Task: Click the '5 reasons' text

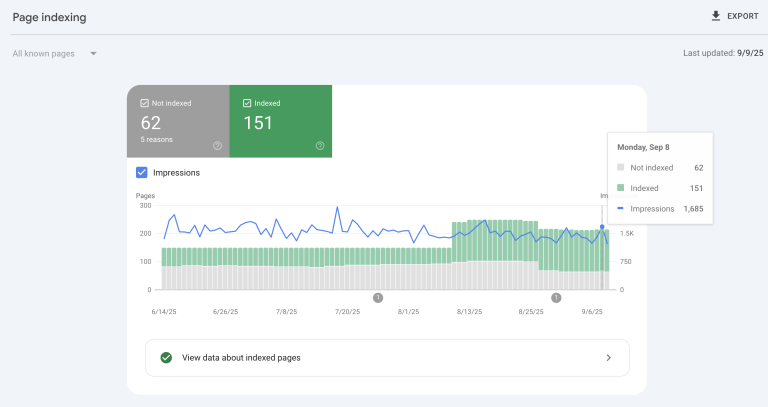Action: [x=157, y=140]
